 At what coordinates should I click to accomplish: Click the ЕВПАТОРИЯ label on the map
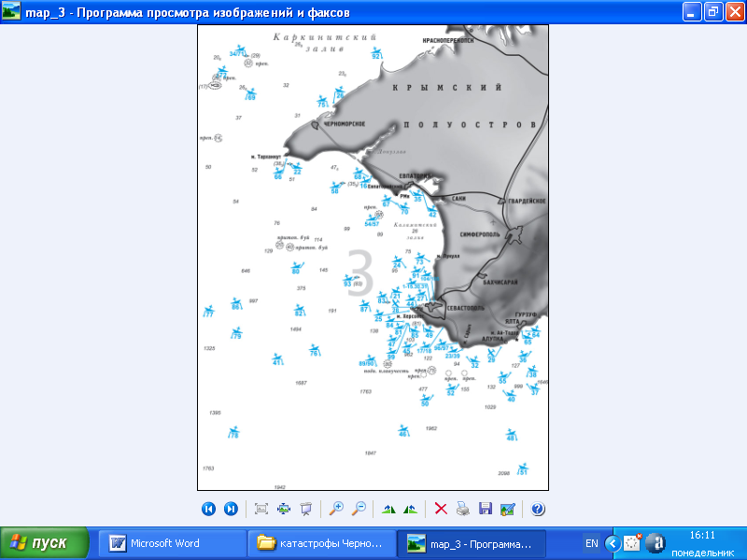[415, 175]
